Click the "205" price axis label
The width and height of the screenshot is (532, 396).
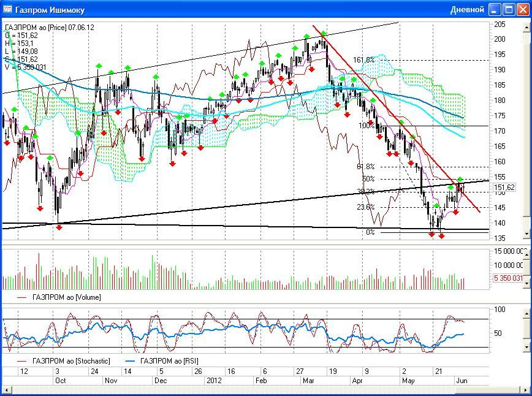(500, 24)
